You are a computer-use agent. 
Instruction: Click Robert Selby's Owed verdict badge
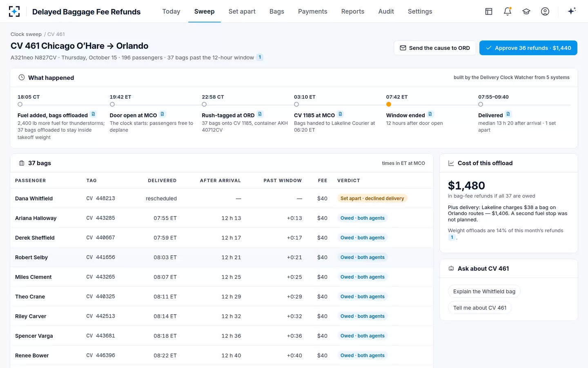click(363, 257)
